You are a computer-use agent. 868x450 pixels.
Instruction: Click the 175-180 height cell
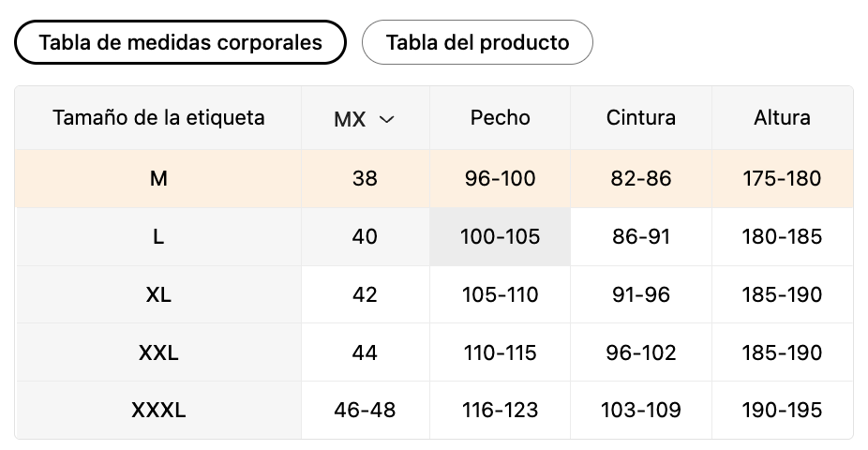782,179
